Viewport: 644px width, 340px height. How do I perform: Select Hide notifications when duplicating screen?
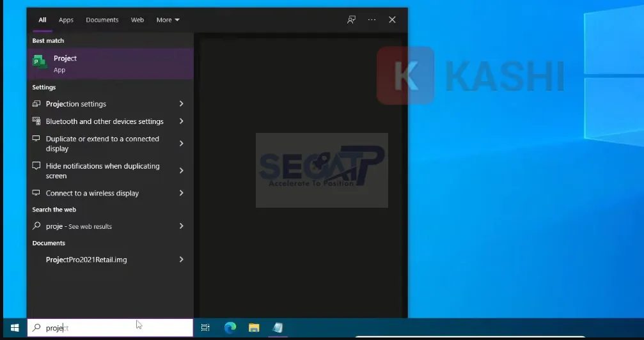[x=110, y=171]
